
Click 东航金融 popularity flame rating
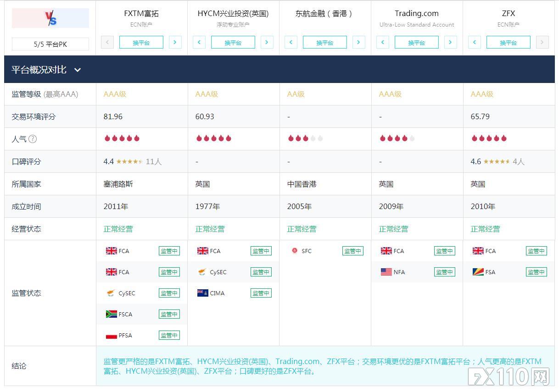tap(305, 138)
